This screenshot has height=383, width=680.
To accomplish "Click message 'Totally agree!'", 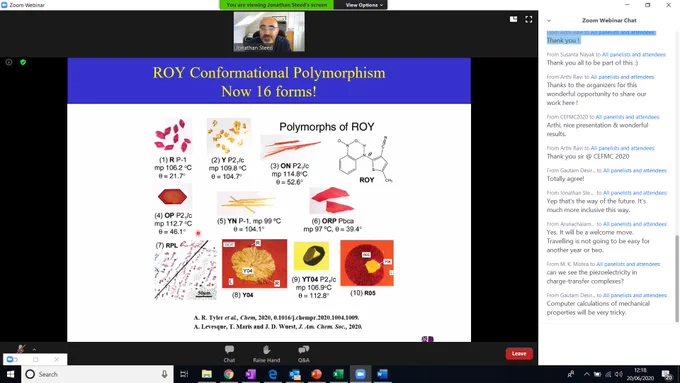I will coord(565,179).
